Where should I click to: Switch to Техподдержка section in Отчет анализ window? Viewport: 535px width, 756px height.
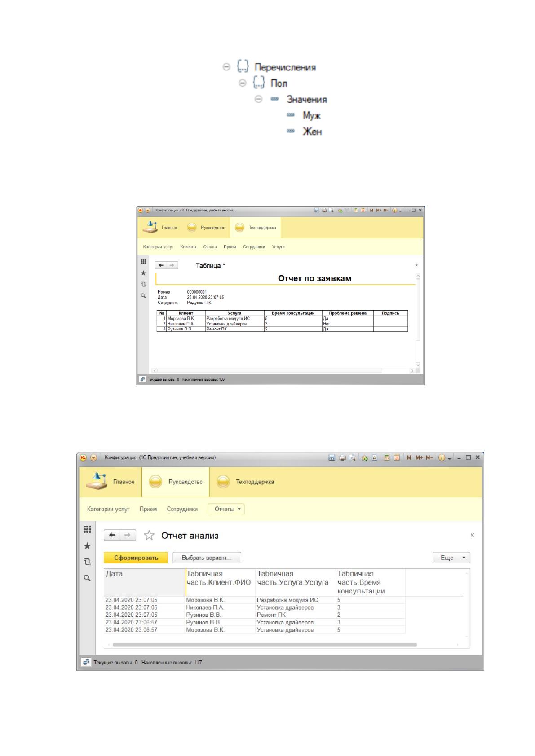coord(246,482)
